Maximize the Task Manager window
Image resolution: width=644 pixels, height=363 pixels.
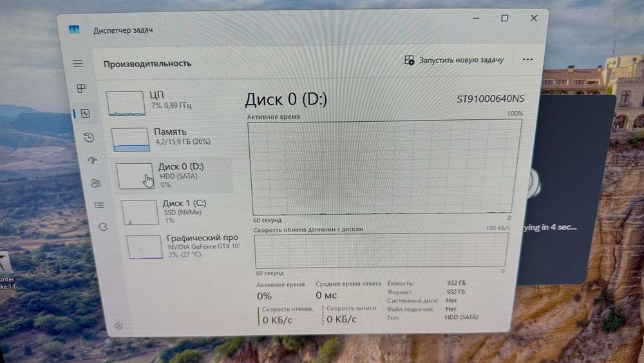[x=505, y=18]
